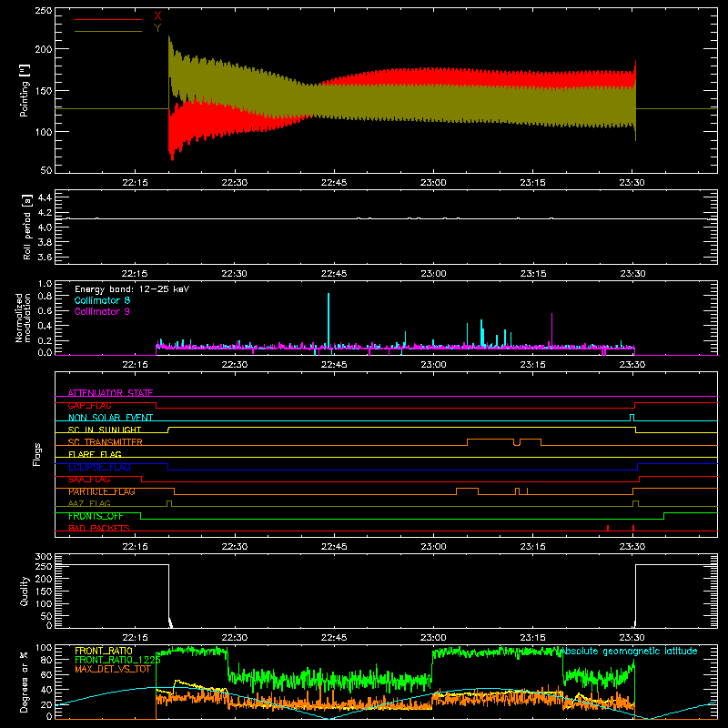Click the '23:15' label under the modulation plot
The height and width of the screenshot is (728, 728).
(533, 365)
